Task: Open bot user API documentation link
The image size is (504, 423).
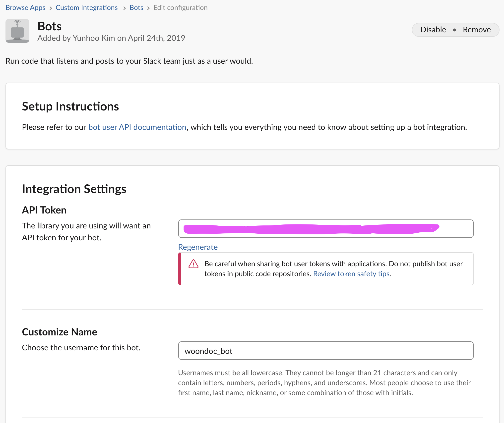Action: (137, 127)
